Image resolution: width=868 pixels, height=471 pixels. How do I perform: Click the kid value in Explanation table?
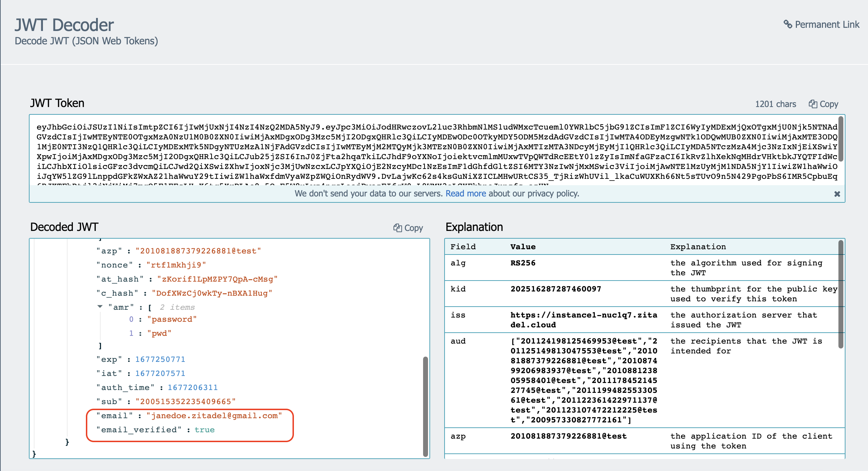click(555, 289)
